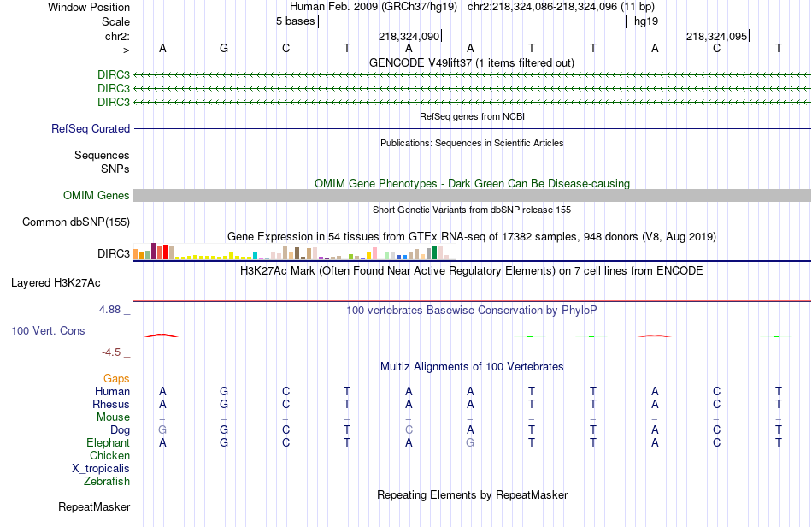The image size is (812, 527).
Task: Open the RefSeq Curated track label
Action: click(x=91, y=128)
